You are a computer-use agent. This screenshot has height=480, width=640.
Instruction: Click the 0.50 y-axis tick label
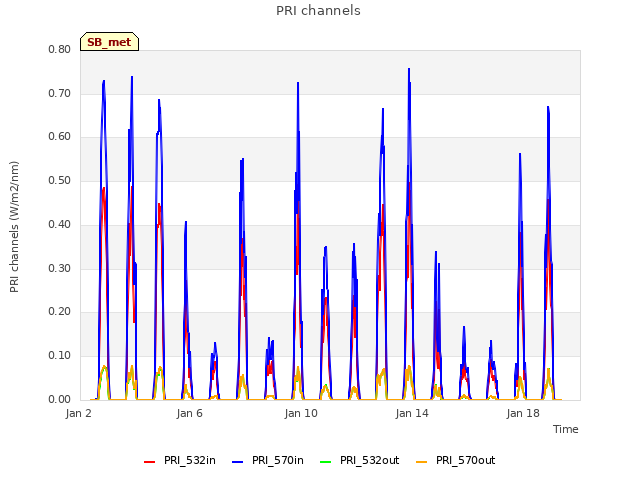[x=60, y=180]
